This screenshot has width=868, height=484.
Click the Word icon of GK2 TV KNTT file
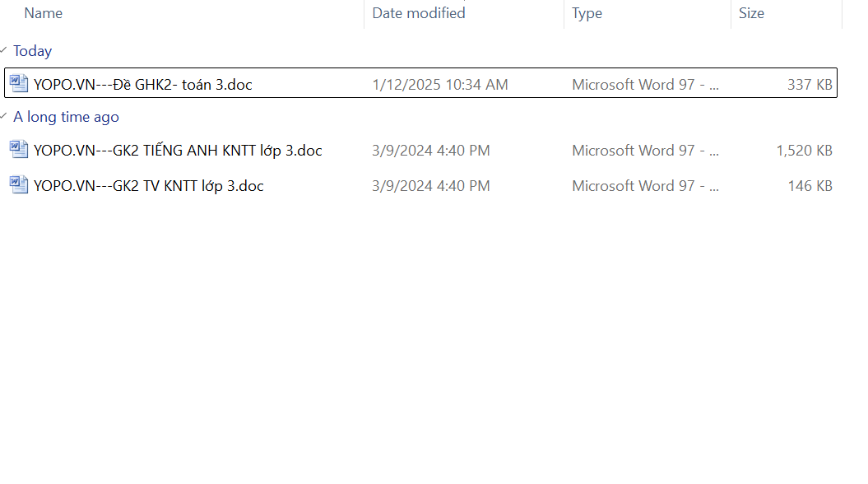[x=18, y=185]
